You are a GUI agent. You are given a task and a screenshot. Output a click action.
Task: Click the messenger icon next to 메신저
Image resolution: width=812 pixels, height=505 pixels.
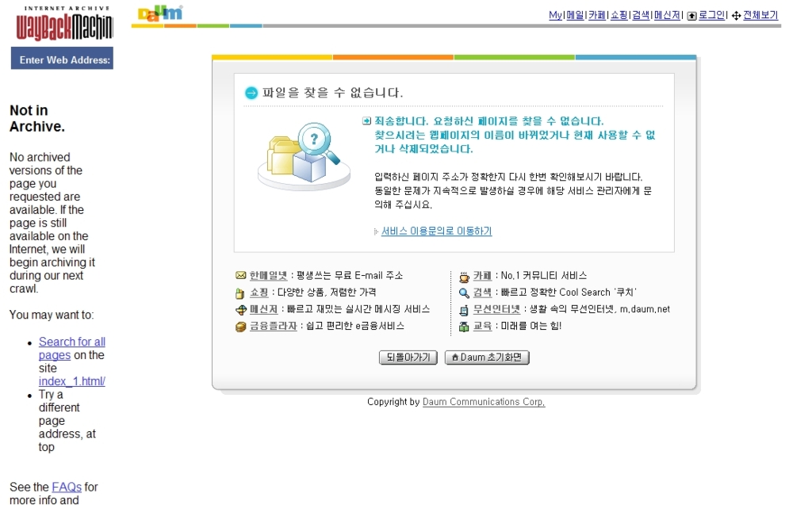coord(241,310)
